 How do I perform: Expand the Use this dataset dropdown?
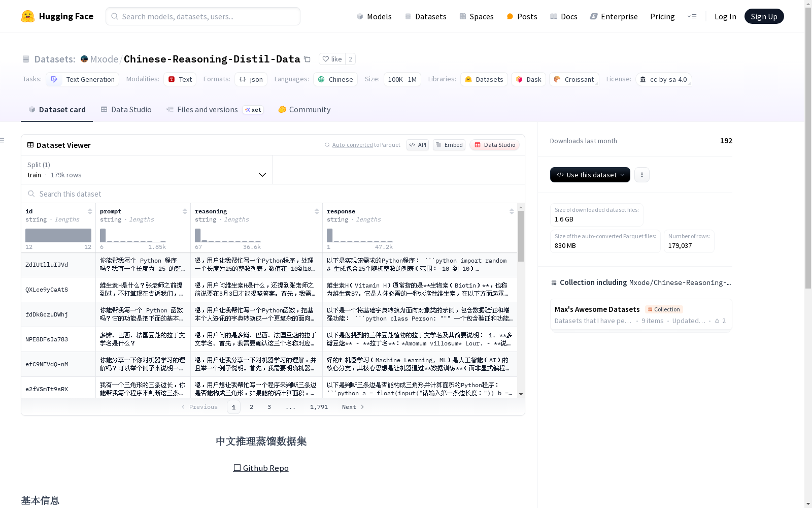pos(590,175)
